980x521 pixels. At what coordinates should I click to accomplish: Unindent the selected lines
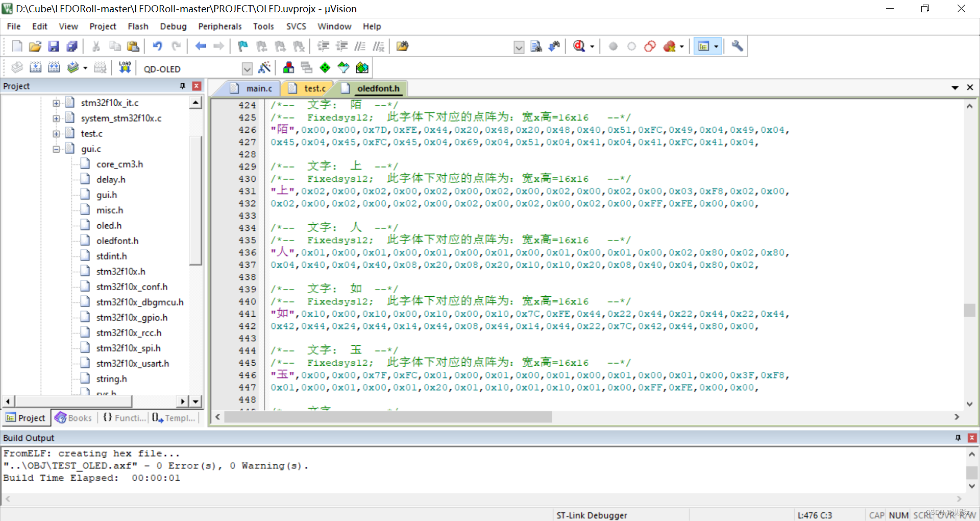coord(341,46)
